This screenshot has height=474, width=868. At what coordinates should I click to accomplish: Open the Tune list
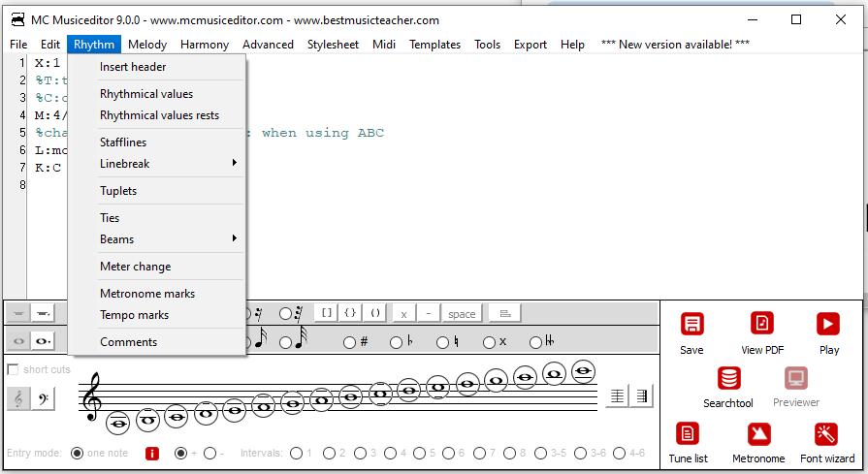688,434
